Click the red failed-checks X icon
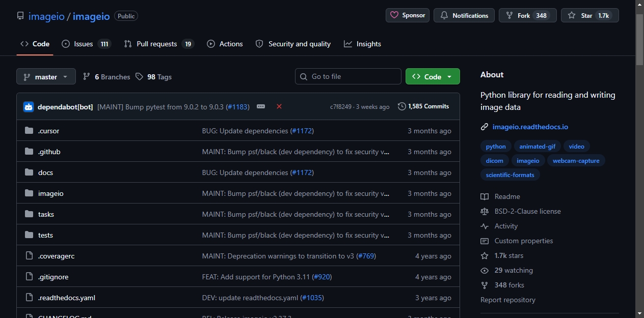This screenshot has height=318, width=644. [279, 106]
